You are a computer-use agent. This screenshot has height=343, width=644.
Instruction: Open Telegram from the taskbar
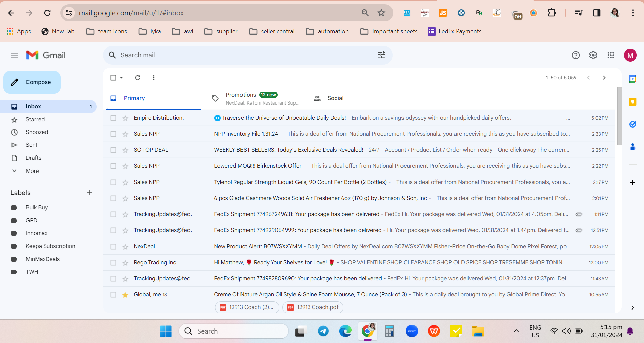point(323,331)
